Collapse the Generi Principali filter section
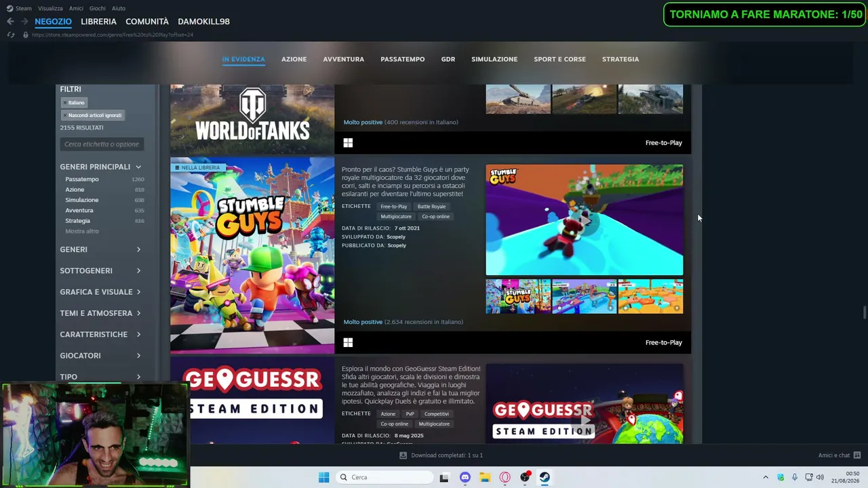The image size is (868, 488). pyautogui.click(x=100, y=167)
